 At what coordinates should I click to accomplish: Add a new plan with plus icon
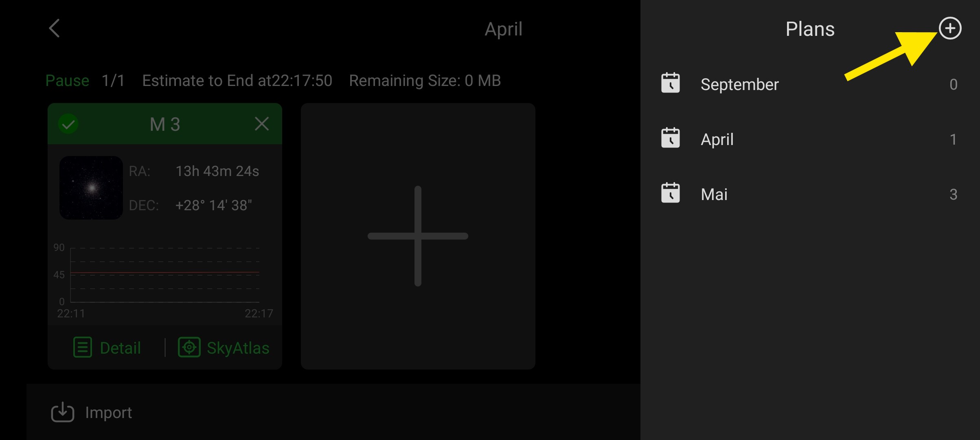[950, 29]
